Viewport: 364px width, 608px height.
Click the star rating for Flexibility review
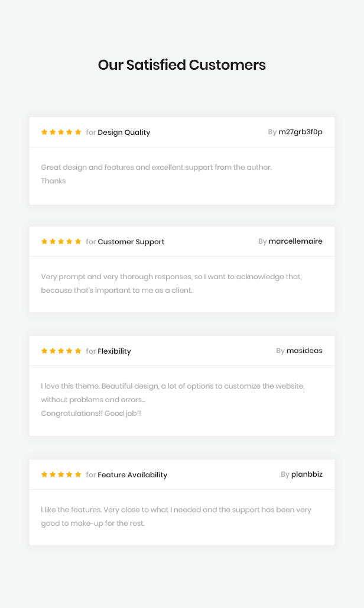pyautogui.click(x=61, y=351)
